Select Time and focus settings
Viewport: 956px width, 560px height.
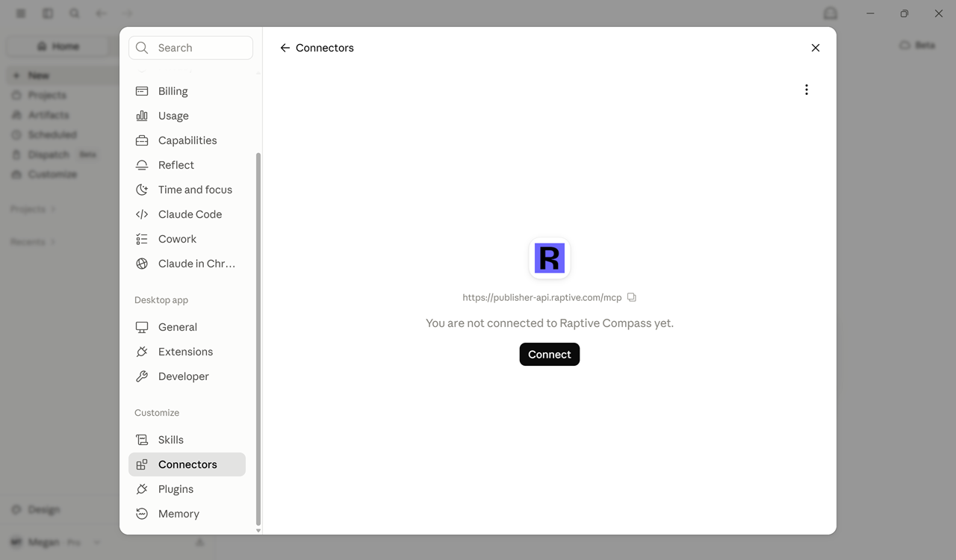coord(187,190)
